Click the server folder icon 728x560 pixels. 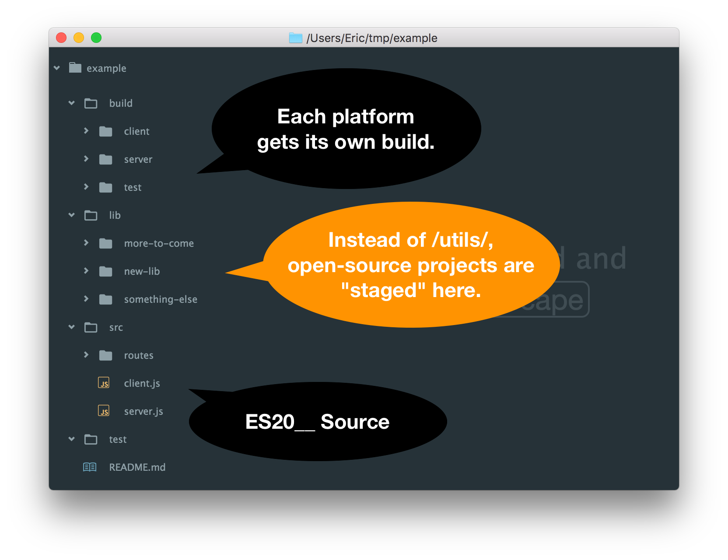[x=106, y=159]
